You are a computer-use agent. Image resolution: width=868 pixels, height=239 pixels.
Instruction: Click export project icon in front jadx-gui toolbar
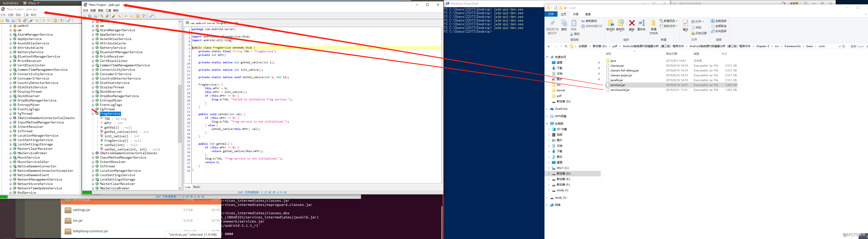pos(95,16)
